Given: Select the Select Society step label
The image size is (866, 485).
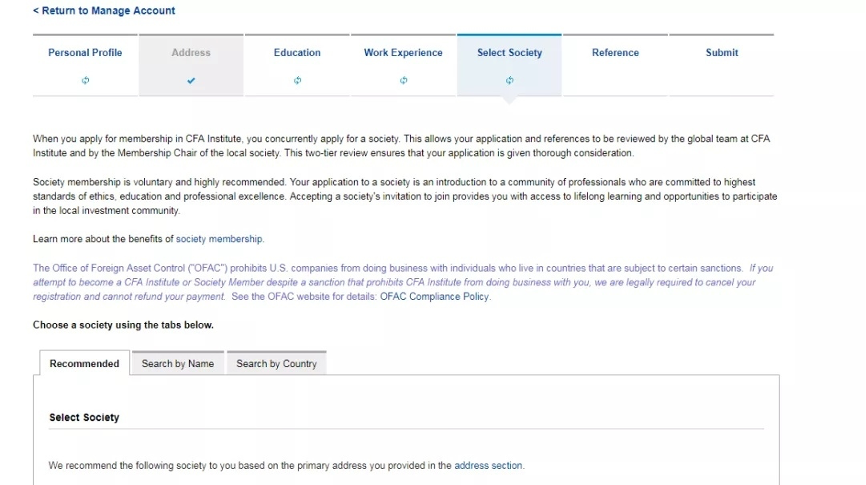Looking at the screenshot, I should [x=509, y=53].
